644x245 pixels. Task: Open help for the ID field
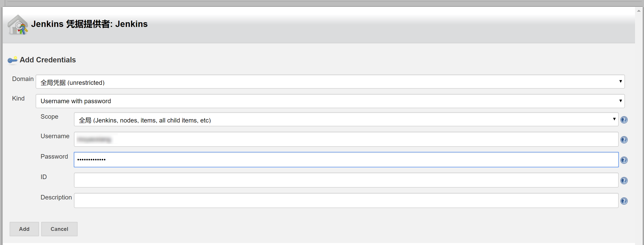(x=624, y=180)
